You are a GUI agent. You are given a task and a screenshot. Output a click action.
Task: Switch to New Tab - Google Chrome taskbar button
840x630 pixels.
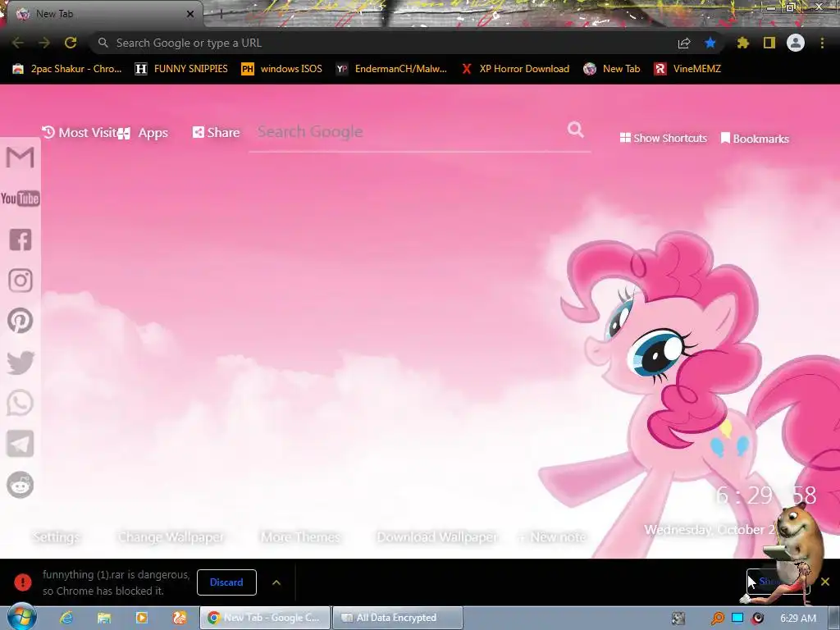tap(265, 618)
